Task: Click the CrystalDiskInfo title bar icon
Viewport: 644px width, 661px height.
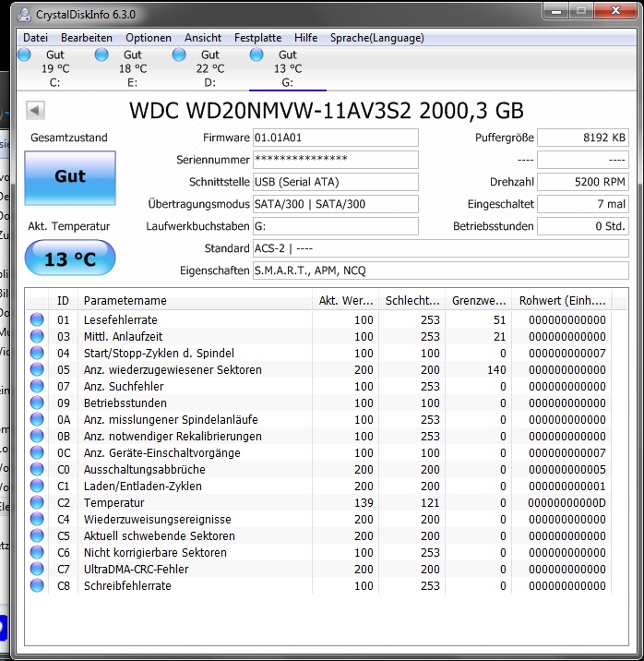Action: [x=24, y=14]
